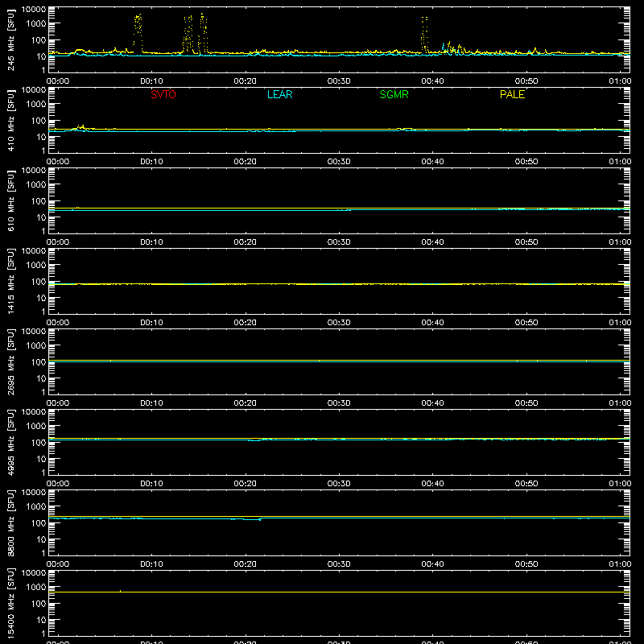Image resolution: width=644 pixels, height=644 pixels.
Task: Click the 10000 y-axis label of 245 MHz plot
Action: click(x=34, y=10)
